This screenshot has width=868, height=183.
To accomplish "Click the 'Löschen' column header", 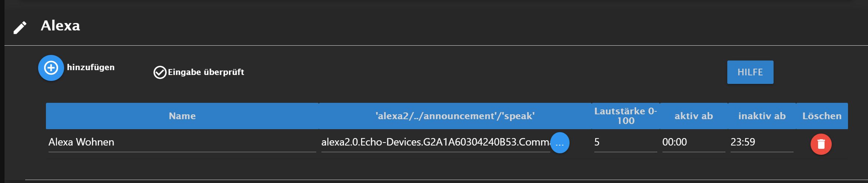I will 822,116.
